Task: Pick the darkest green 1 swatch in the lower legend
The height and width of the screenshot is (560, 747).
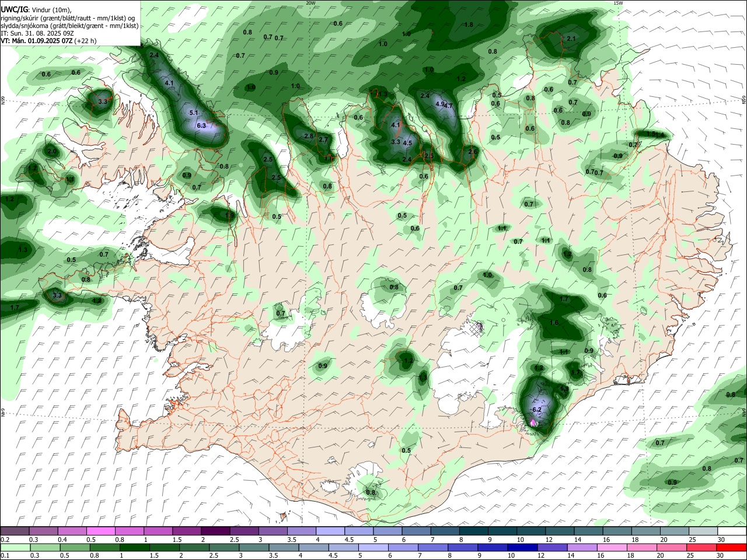Action: (x=134, y=547)
